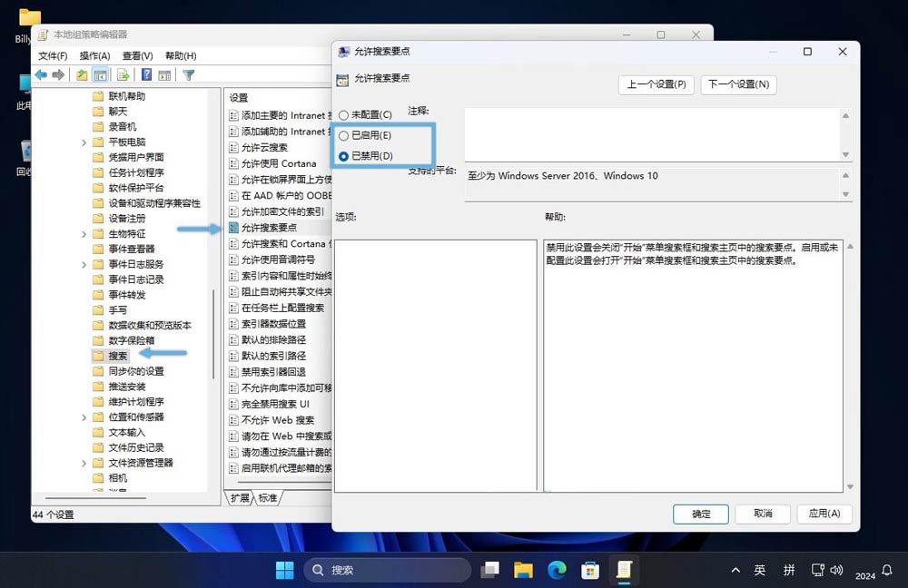Viewport: 908px width, 588px height.
Task: Click the export list toolbar icon
Action: 124,75
